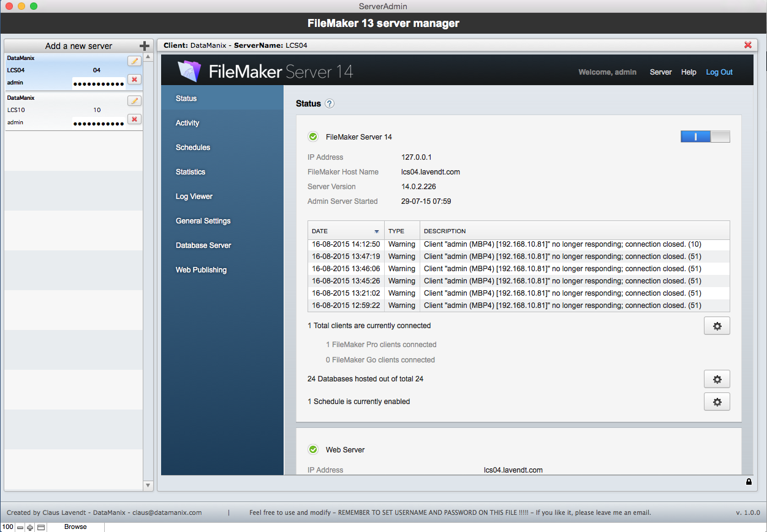
Task: Click the server version 14.0.2.226
Action: coord(418,187)
